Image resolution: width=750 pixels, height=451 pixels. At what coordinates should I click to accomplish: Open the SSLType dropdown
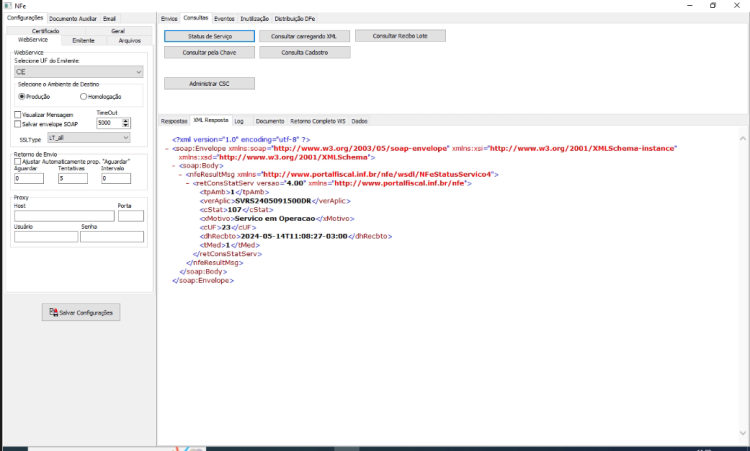tap(89, 138)
